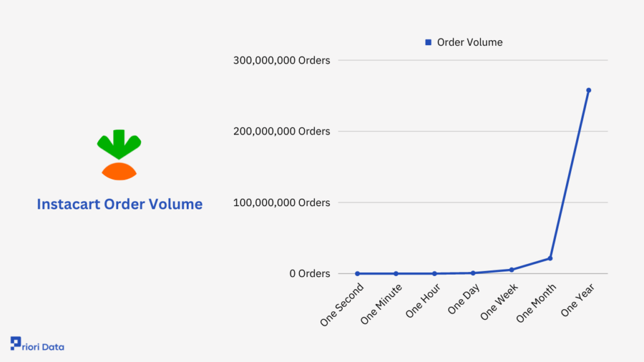Click the 'One Minute' axis label
Image resolution: width=644 pixels, height=362 pixels.
tap(382, 305)
